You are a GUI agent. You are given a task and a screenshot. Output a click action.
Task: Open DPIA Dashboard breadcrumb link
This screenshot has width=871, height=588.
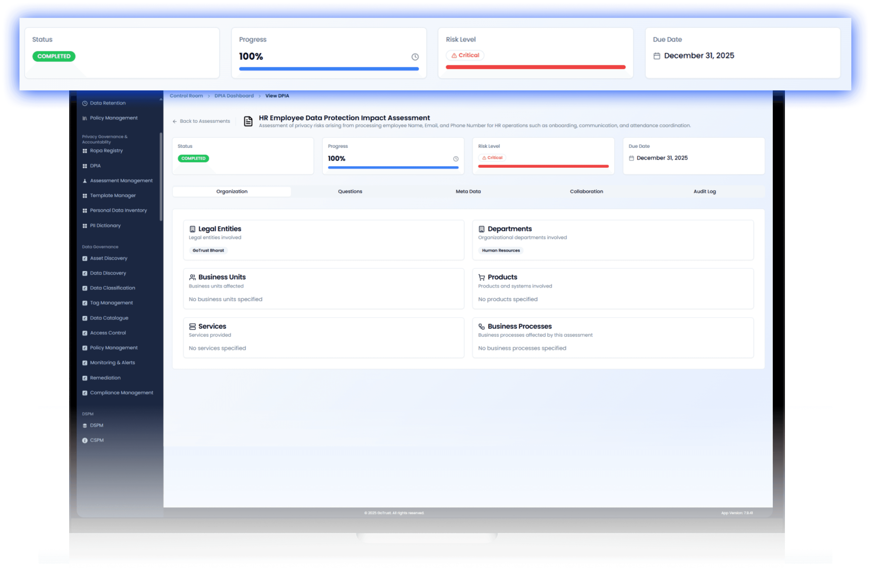tap(234, 96)
